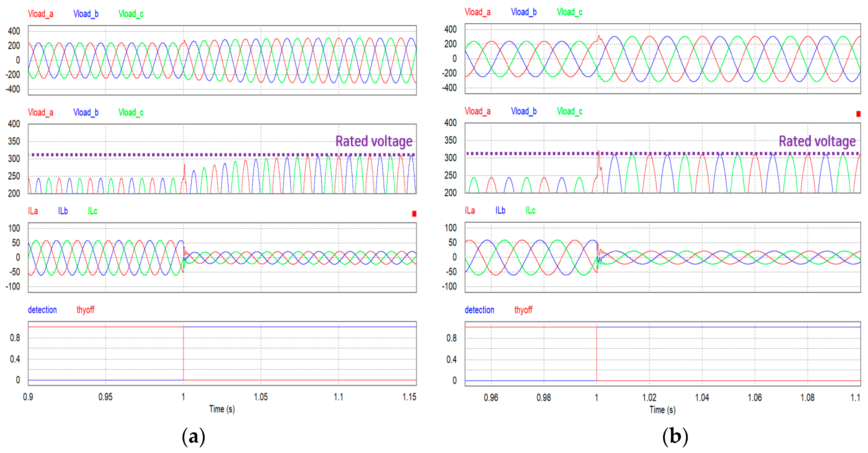Select the detection legend label in panel (b)

pos(479,310)
